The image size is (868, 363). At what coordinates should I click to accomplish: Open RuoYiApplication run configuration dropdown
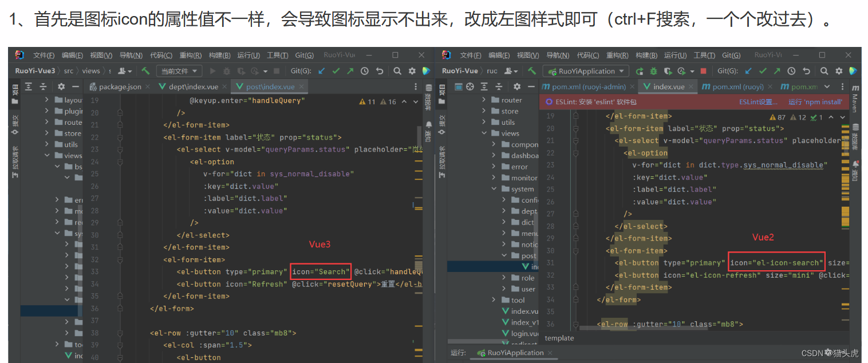[x=587, y=71]
